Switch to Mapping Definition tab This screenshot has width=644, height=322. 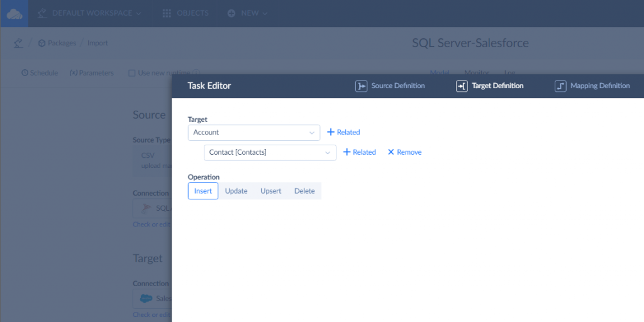(x=592, y=86)
